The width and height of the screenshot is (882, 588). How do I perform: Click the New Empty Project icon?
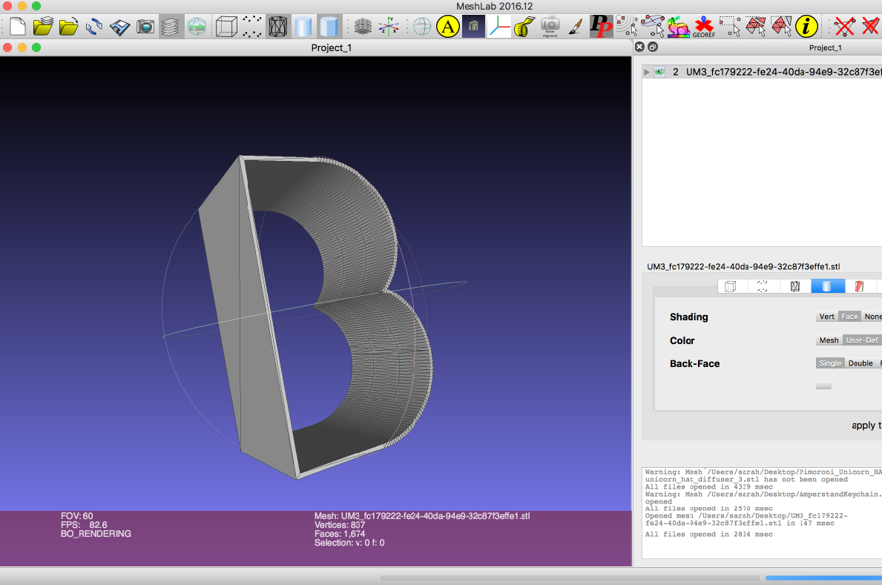[x=18, y=27]
